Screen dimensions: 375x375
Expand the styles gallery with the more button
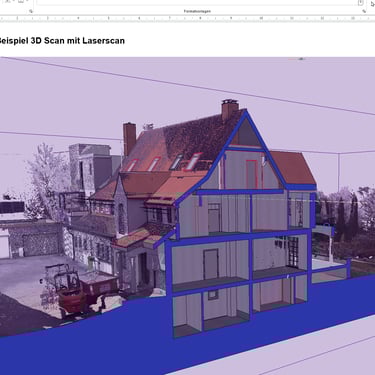point(360,3)
